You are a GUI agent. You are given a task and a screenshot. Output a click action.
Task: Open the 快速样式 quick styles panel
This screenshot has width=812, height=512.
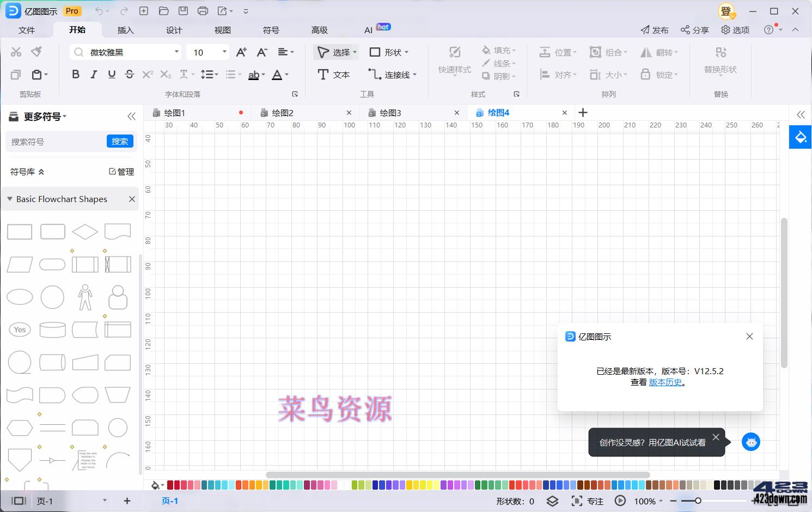[454, 61]
